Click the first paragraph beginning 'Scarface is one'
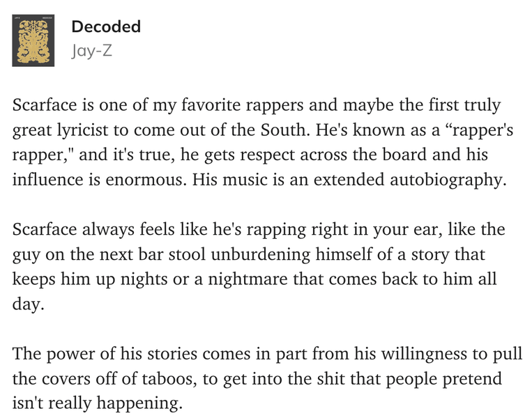Viewport: 532px width, 418px height. click(263, 142)
